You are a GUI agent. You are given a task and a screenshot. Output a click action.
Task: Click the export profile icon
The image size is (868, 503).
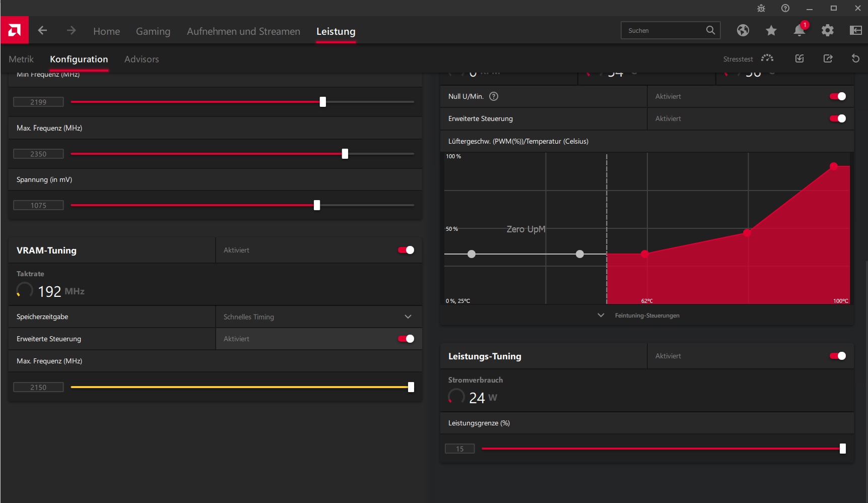(828, 58)
